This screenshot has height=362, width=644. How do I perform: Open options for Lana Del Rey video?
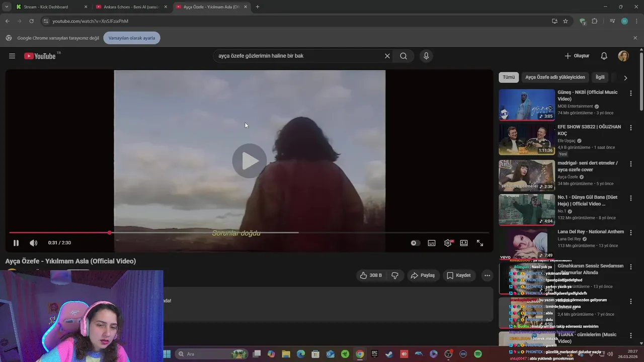pyautogui.click(x=630, y=233)
